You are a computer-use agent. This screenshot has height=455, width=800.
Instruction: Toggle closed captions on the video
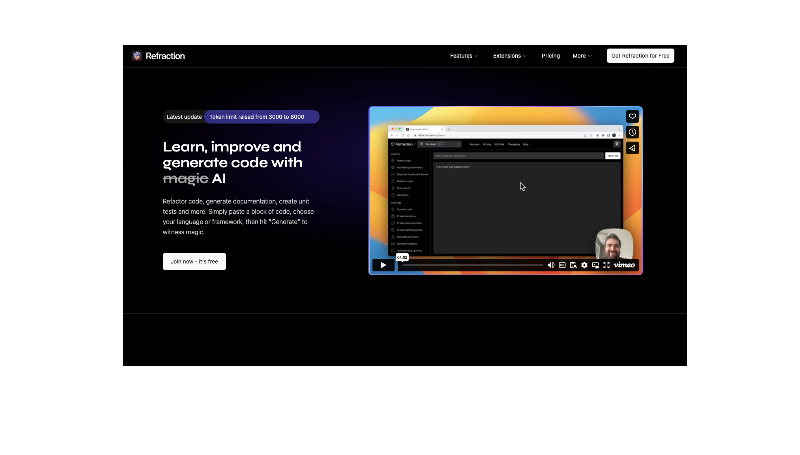tap(562, 265)
